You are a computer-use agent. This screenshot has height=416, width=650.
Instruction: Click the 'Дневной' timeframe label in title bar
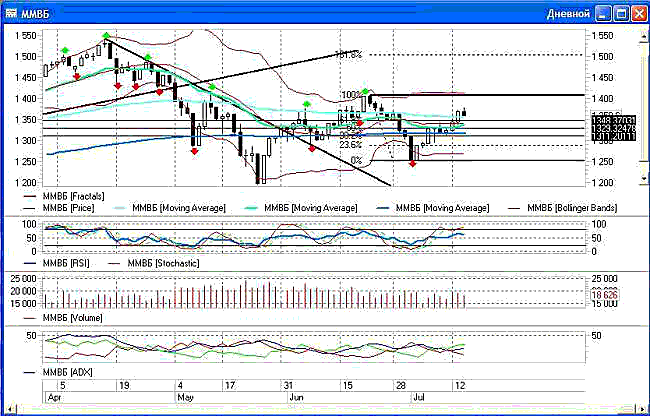pyautogui.click(x=568, y=14)
